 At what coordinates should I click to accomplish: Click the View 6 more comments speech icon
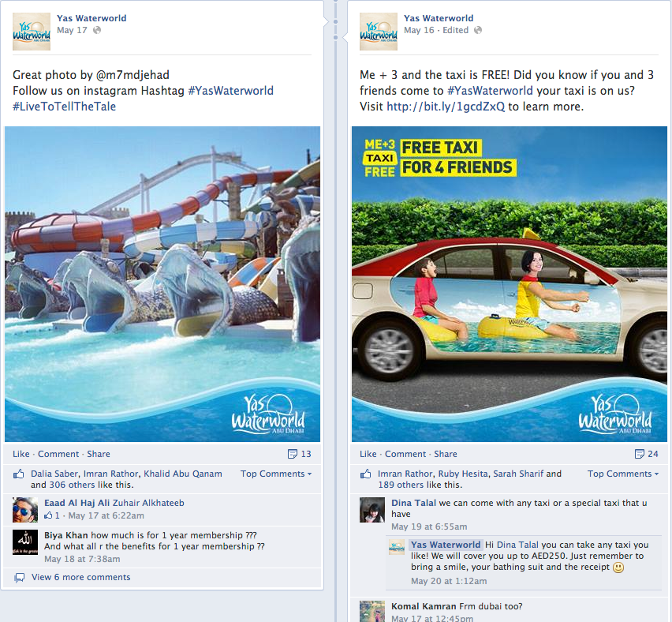19,577
